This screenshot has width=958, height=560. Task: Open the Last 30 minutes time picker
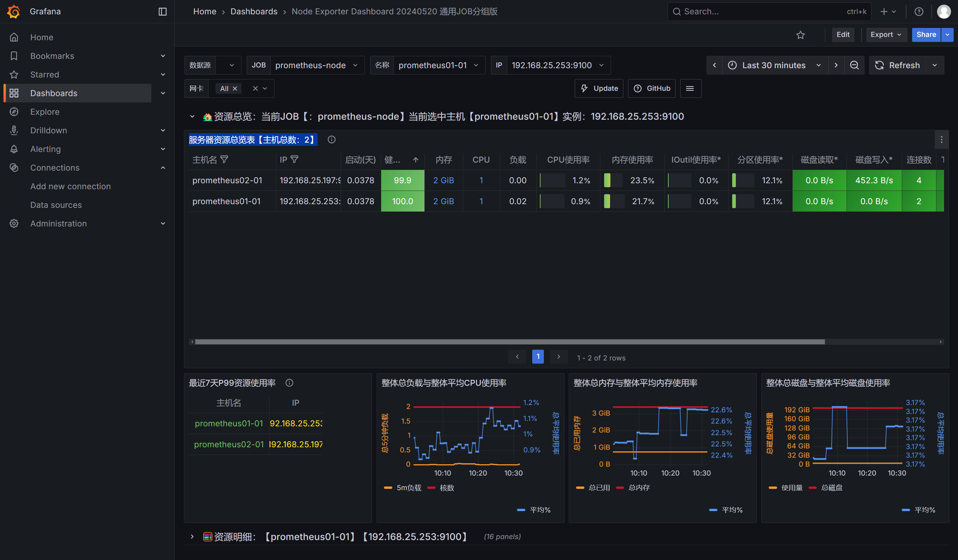pos(774,66)
